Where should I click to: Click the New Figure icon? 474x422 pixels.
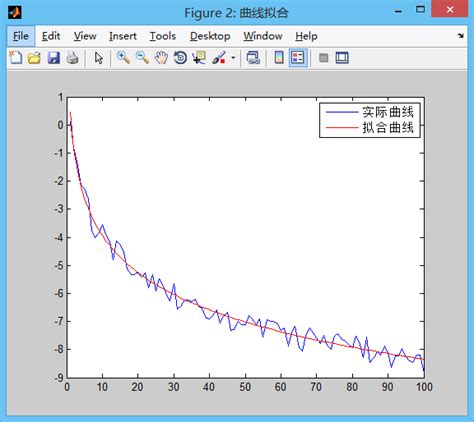(x=15, y=58)
